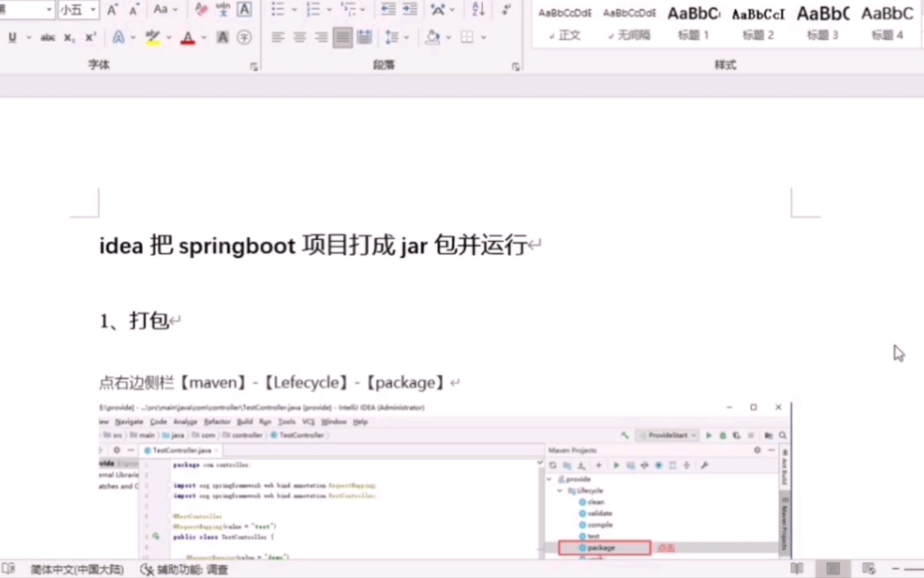Open the Paragraph dialog launcher
Screen dimensions: 924x578
pos(515,66)
